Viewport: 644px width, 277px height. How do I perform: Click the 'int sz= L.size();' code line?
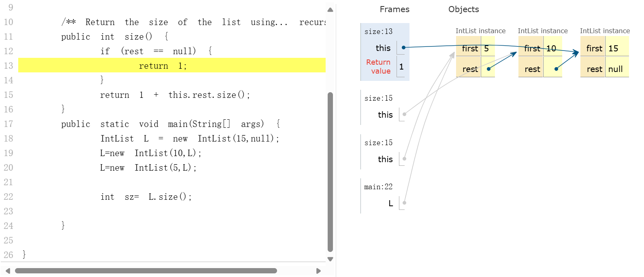coord(146,197)
